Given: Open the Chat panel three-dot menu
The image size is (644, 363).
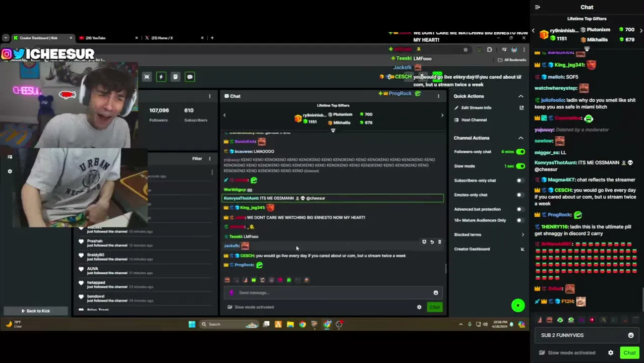Looking at the screenshot, I should pyautogui.click(x=438, y=96).
